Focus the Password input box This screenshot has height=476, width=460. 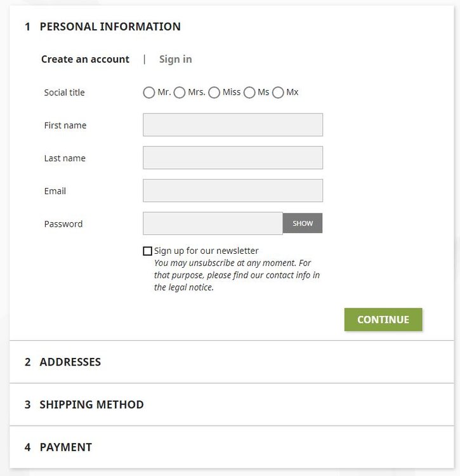point(213,223)
